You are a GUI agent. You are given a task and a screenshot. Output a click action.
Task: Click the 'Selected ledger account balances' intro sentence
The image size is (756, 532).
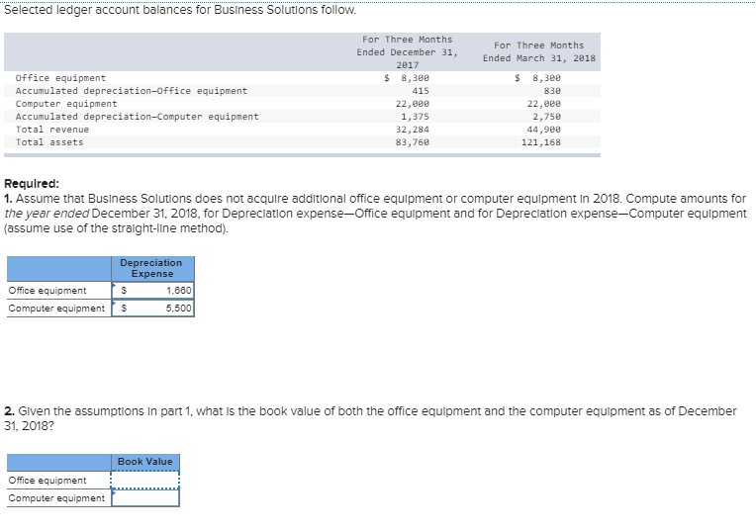point(180,10)
